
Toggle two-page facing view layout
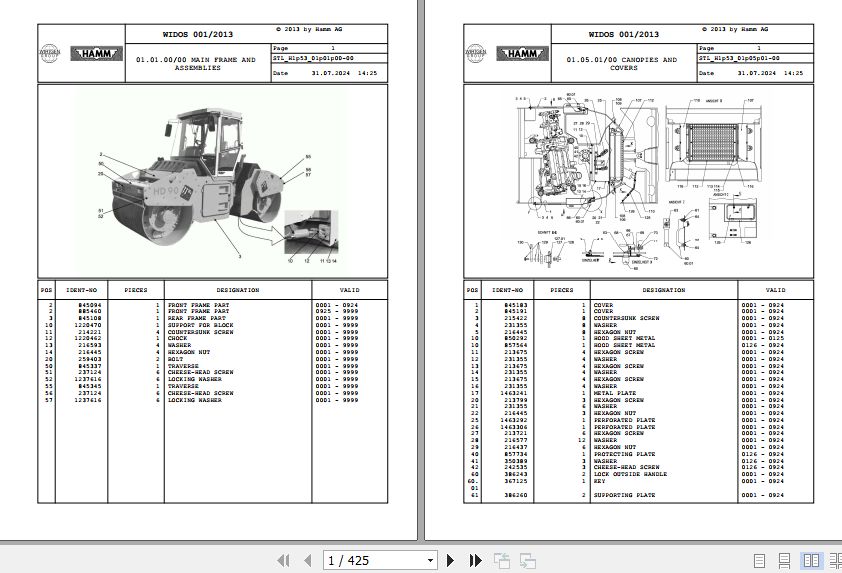811,561
